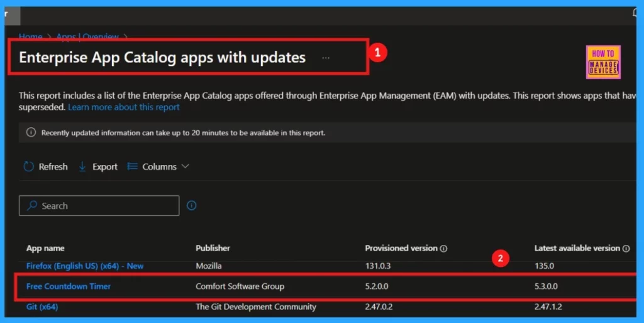Screen dimensions: 644x323
Task: Click the info icon next to Search
Action: [x=191, y=205]
